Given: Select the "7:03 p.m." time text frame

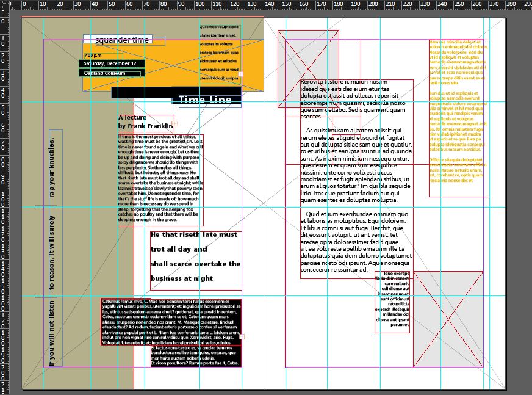Looking at the screenshot, I should (93, 56).
